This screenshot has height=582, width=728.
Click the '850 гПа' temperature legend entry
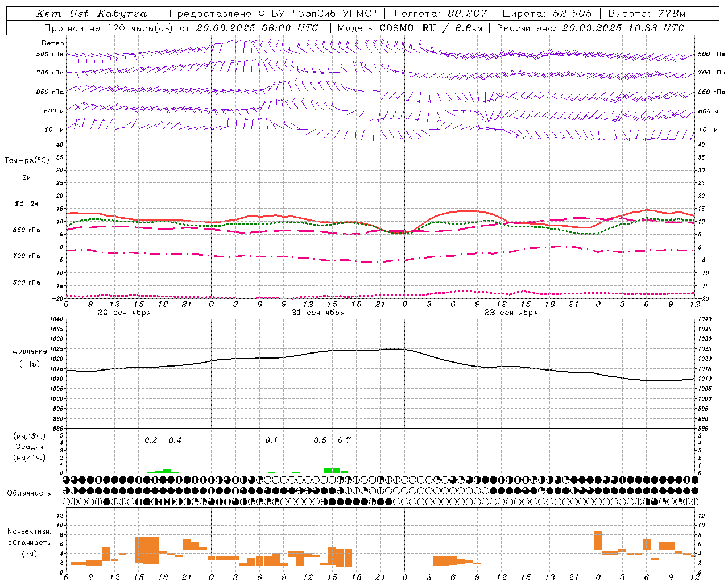[x=27, y=230]
